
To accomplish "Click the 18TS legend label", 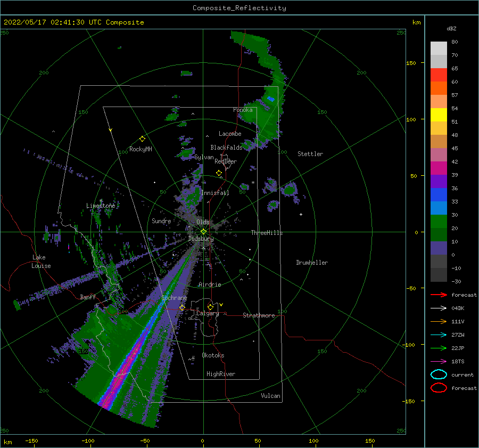I will 458,362.
